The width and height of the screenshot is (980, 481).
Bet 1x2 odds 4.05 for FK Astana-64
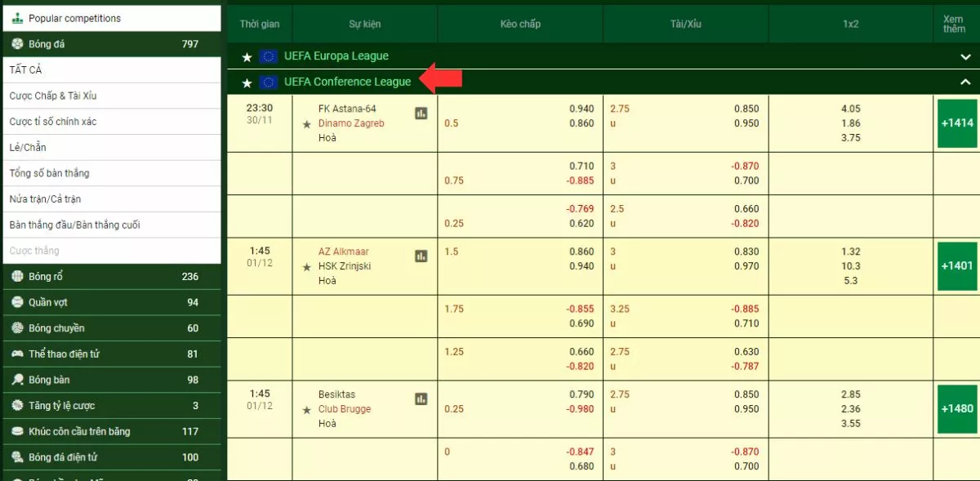tap(850, 109)
